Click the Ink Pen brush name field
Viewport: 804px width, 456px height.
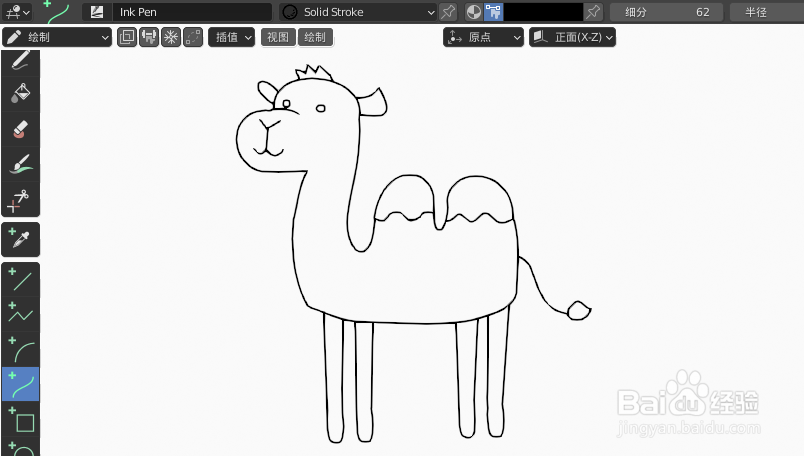click(x=192, y=12)
